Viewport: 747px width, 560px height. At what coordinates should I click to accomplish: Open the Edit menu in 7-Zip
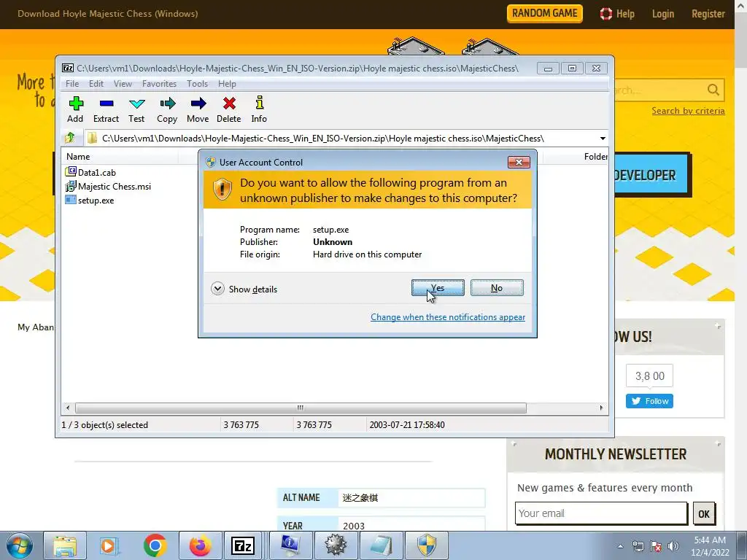[96, 84]
